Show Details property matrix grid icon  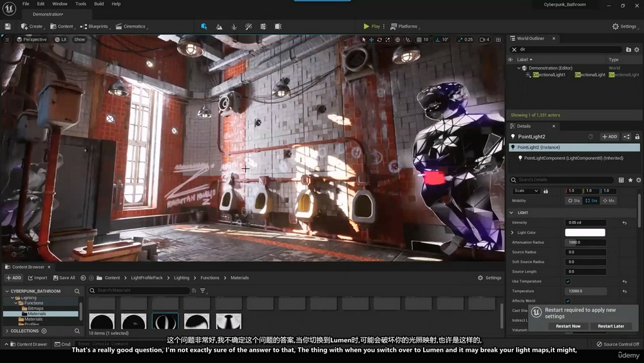[621, 180]
